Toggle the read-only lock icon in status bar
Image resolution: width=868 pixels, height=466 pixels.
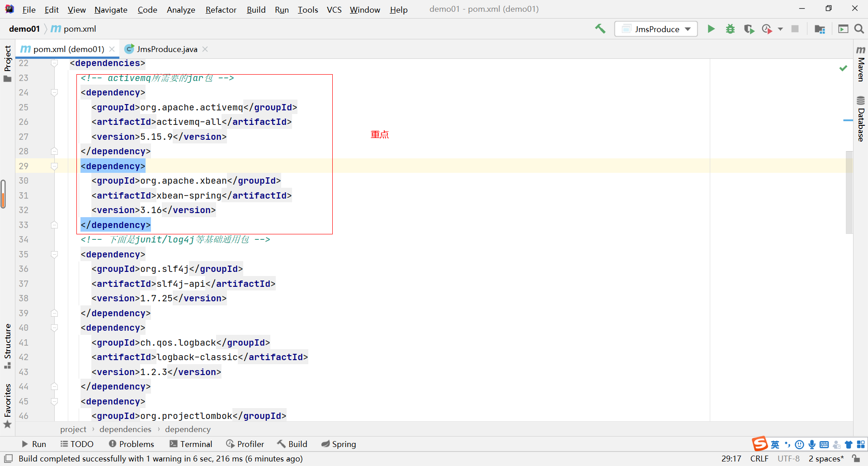click(x=856, y=458)
